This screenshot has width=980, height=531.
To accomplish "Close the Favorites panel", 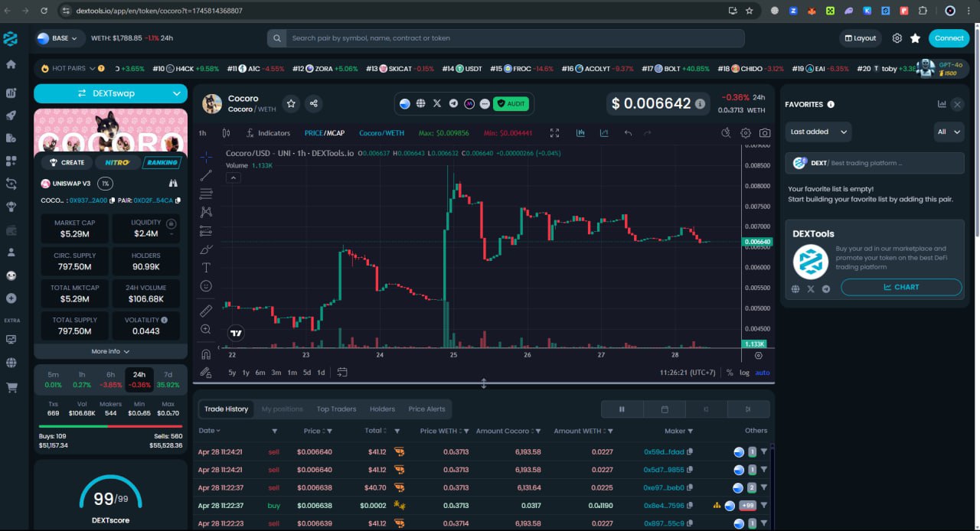I will click(957, 104).
